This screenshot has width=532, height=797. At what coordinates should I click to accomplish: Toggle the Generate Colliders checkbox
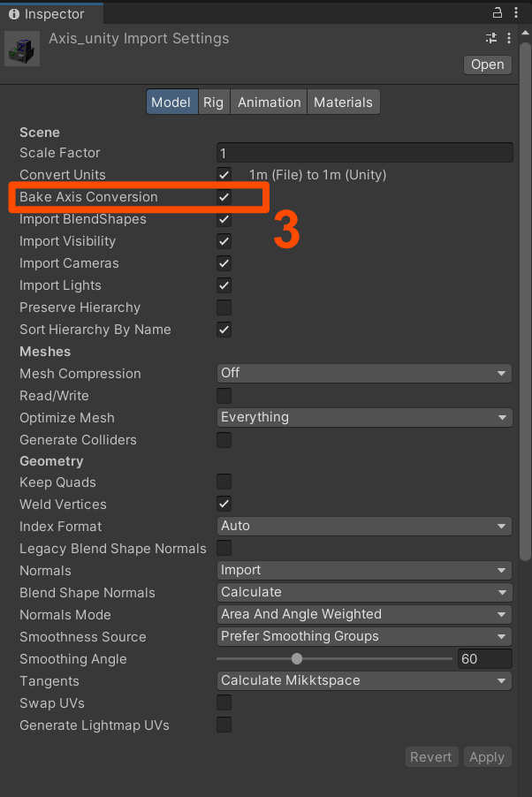(x=224, y=440)
